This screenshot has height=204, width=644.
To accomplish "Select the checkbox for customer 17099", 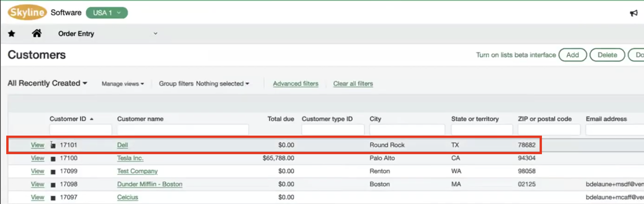I will point(53,172).
